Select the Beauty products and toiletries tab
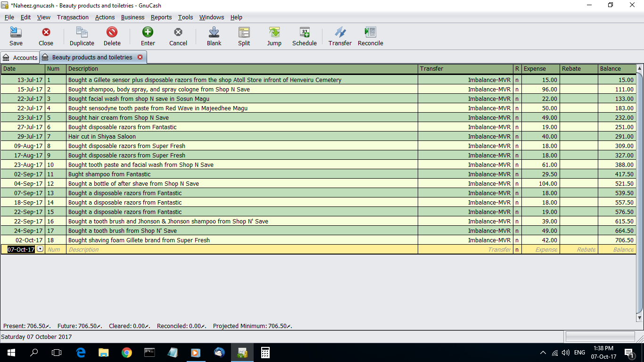 92,57
